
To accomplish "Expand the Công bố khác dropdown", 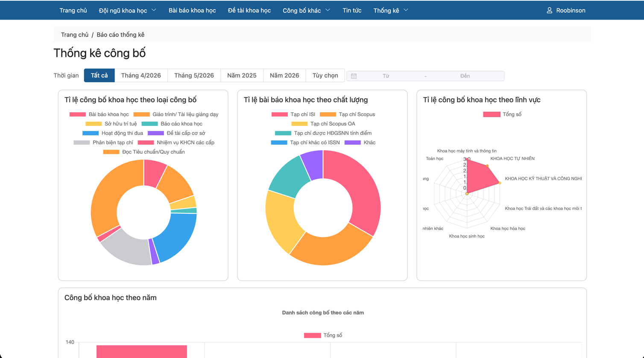I will [307, 10].
